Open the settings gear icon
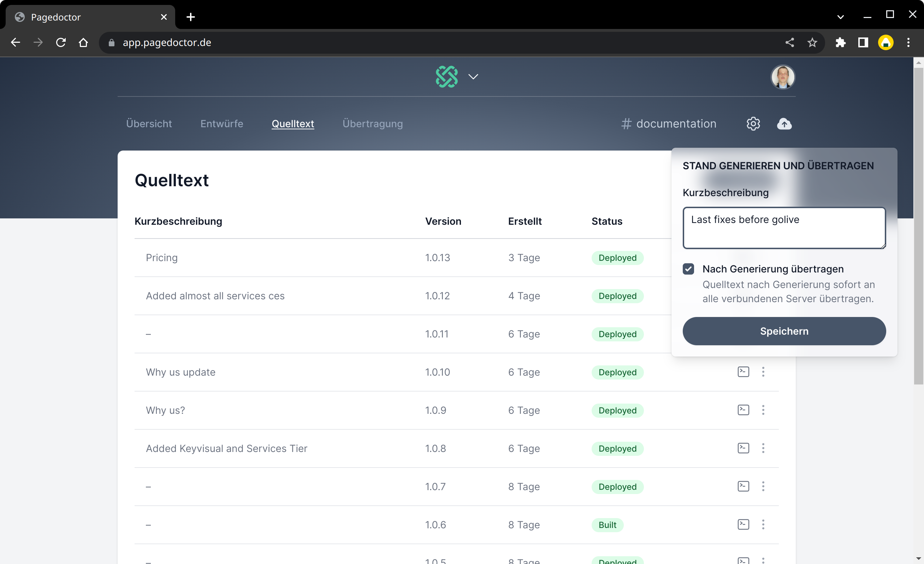924x564 pixels. (x=753, y=124)
